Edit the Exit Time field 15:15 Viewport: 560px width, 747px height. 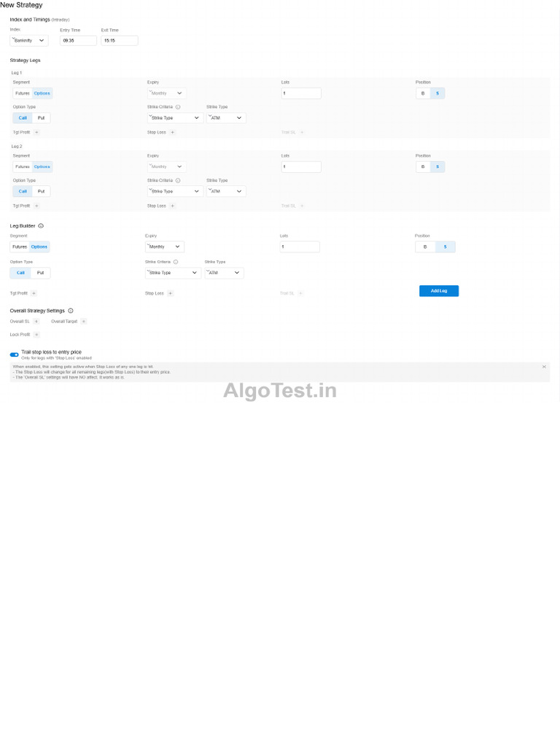coord(119,41)
